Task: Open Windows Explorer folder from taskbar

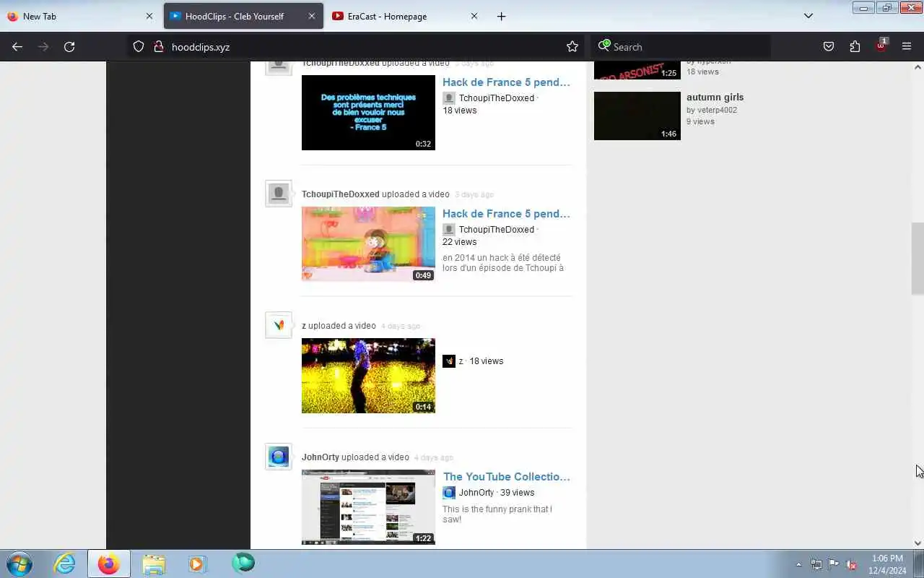Action: click(154, 564)
